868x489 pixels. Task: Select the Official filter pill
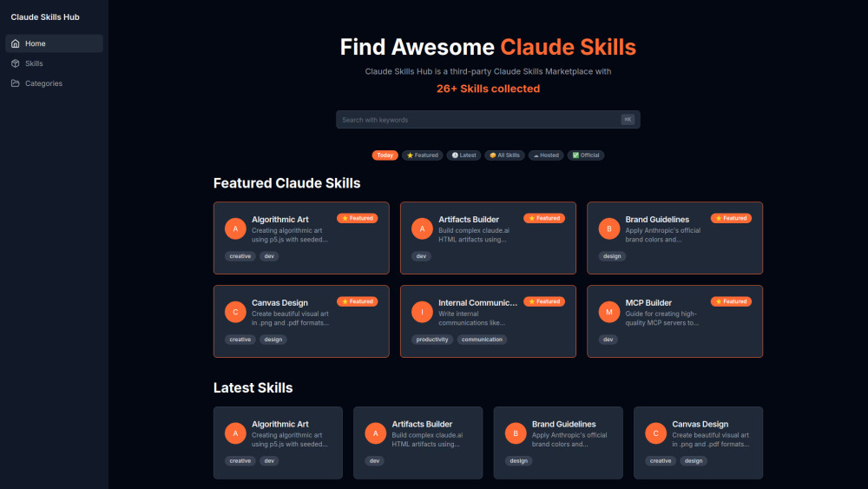[586, 155]
